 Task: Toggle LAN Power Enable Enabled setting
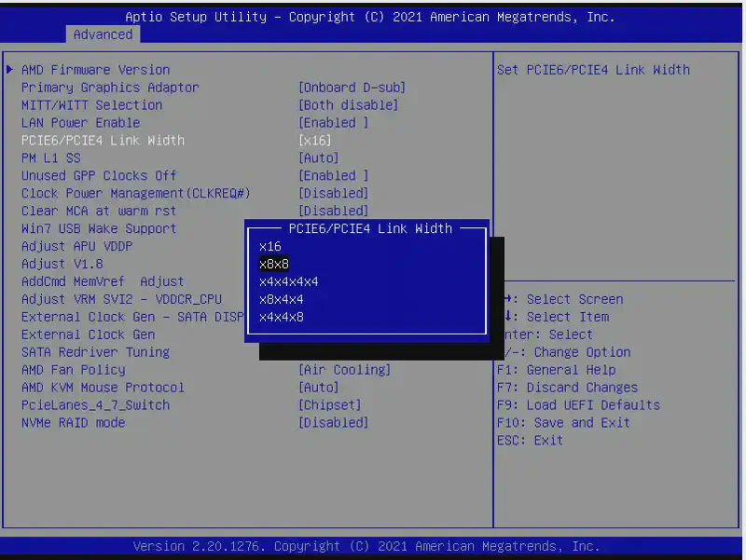[x=333, y=123]
